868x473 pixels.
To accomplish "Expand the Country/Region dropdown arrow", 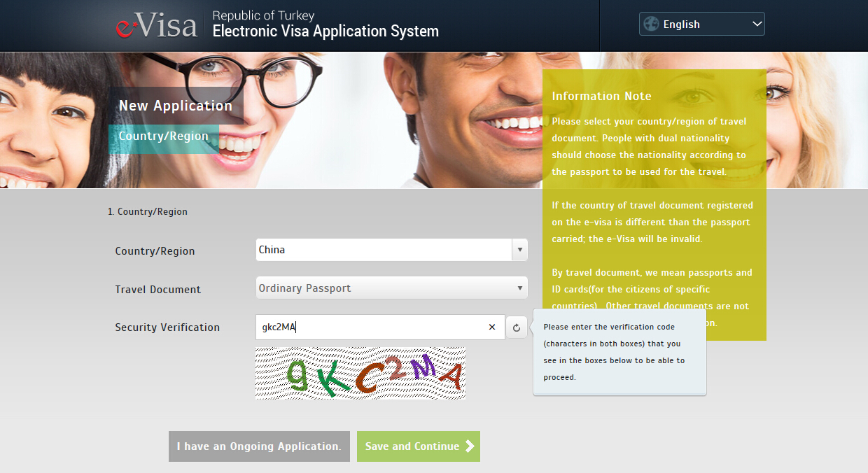I will [519, 250].
